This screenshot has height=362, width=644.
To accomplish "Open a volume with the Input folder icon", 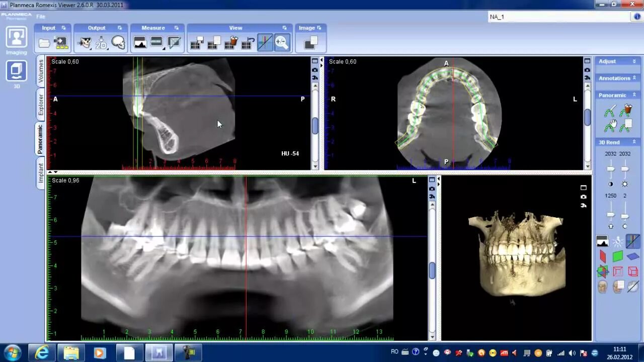I will pyautogui.click(x=44, y=43).
